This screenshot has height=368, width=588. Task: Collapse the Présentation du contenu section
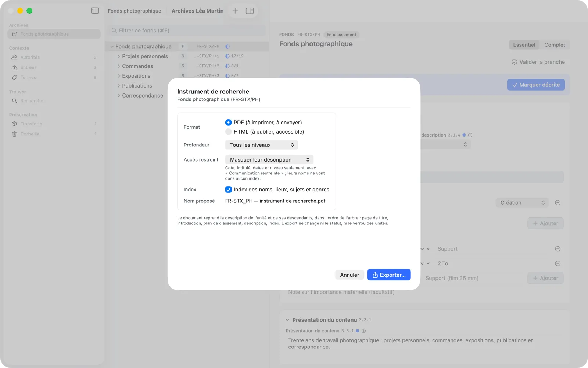(287, 320)
